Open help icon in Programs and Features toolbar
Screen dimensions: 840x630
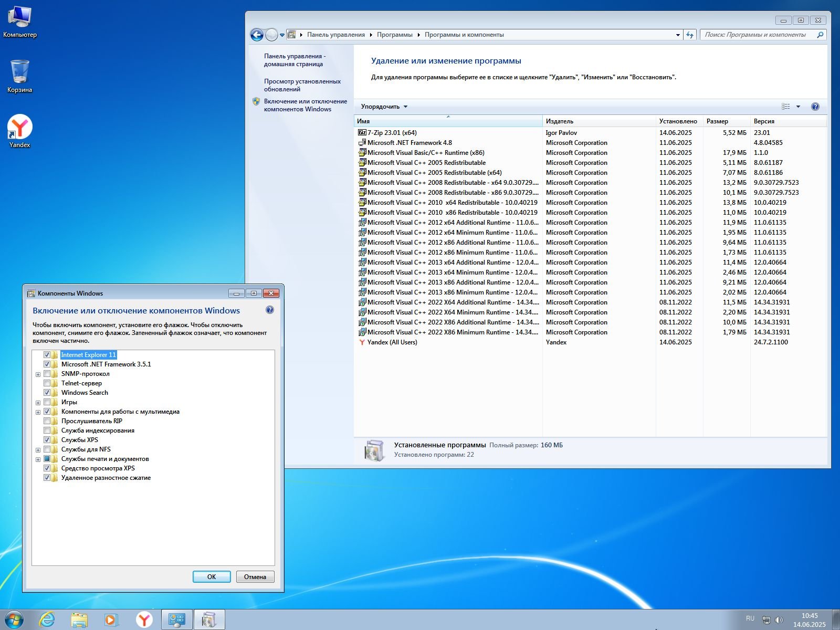point(815,107)
